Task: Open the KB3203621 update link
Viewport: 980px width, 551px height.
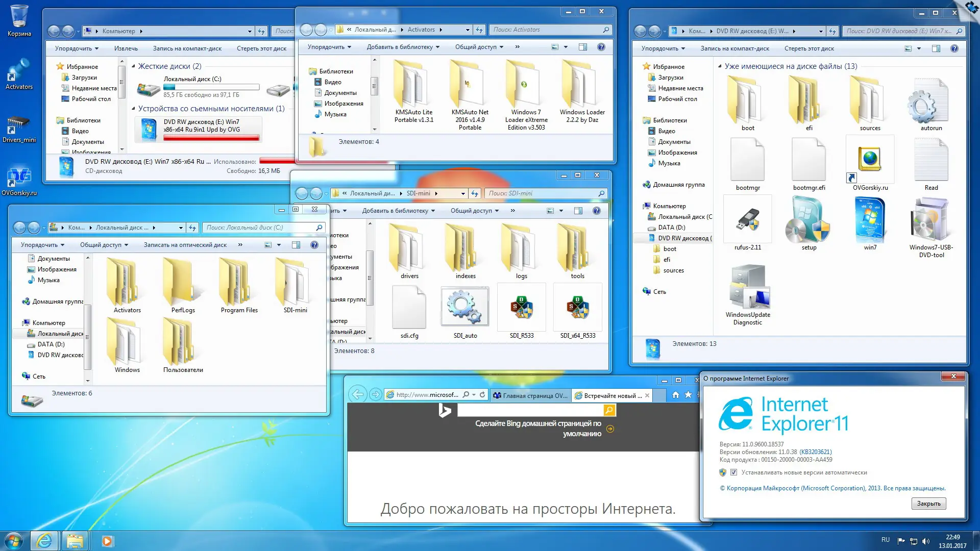Action: (815, 452)
